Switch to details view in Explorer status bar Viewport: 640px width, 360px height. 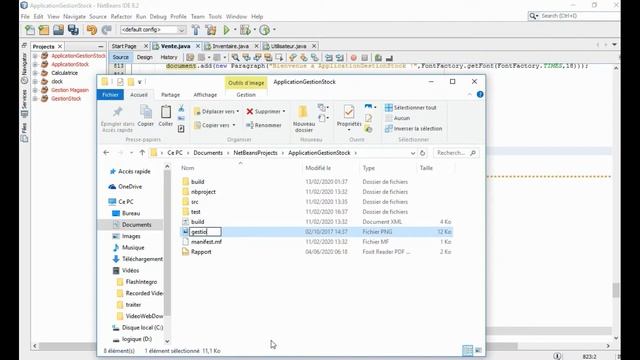468,350
